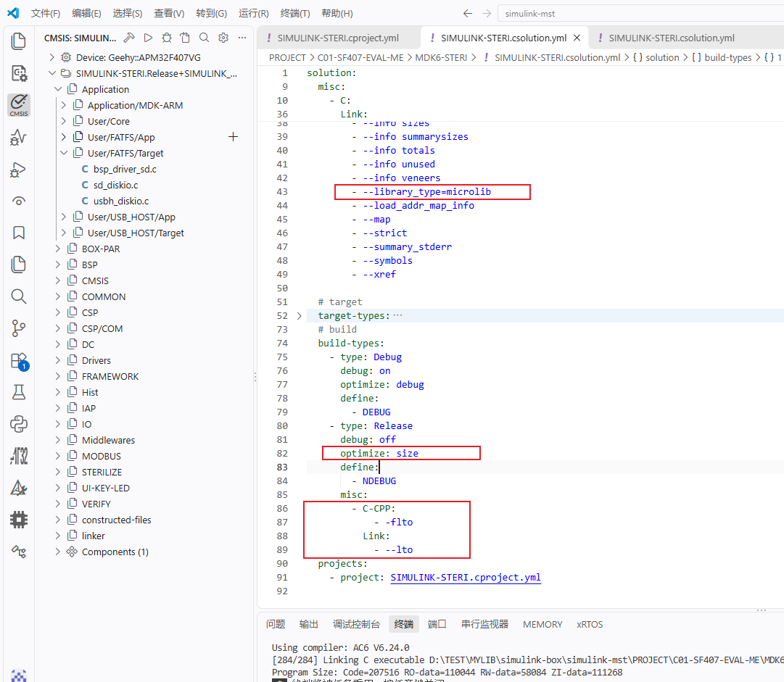This screenshot has width=784, height=682.
Task: Switch to the 输出 panel tab
Action: (x=308, y=624)
